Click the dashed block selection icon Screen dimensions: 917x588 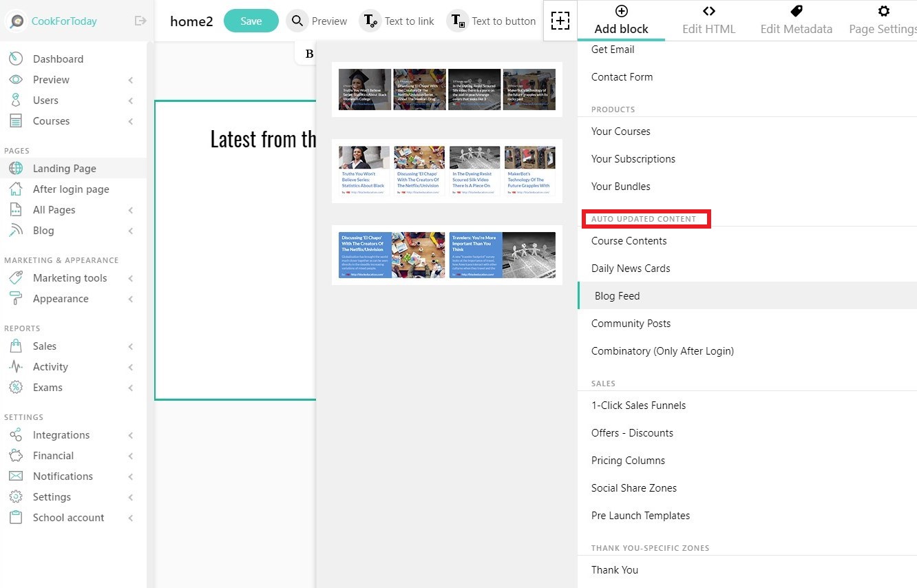[x=560, y=21]
